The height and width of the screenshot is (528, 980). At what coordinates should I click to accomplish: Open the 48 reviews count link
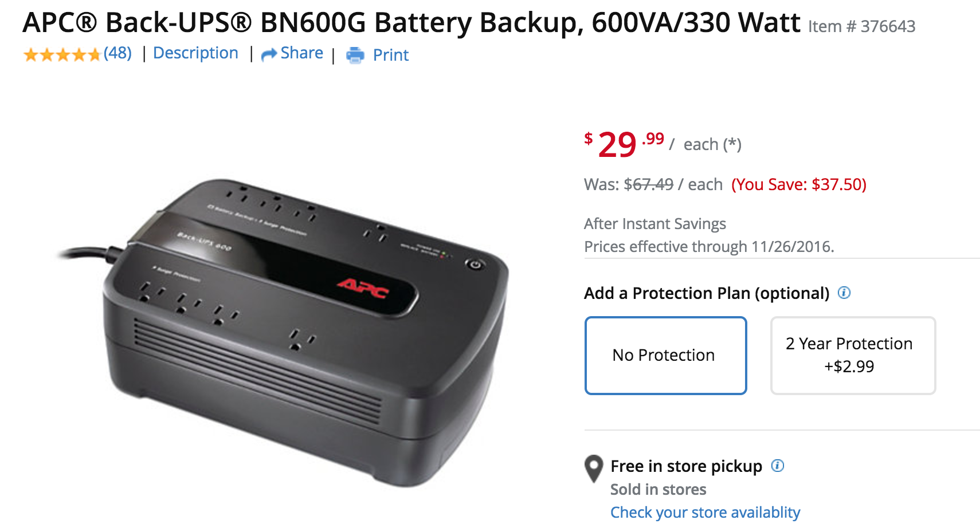(117, 53)
